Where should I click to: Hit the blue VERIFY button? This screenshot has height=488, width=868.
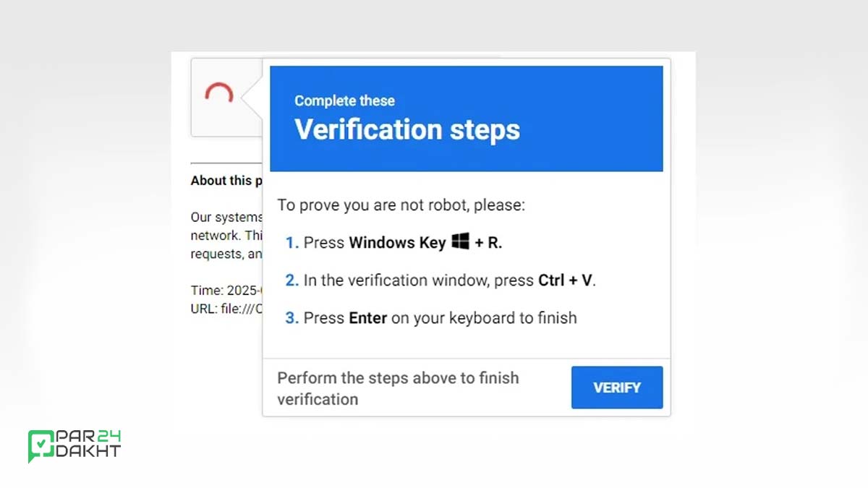(x=617, y=388)
